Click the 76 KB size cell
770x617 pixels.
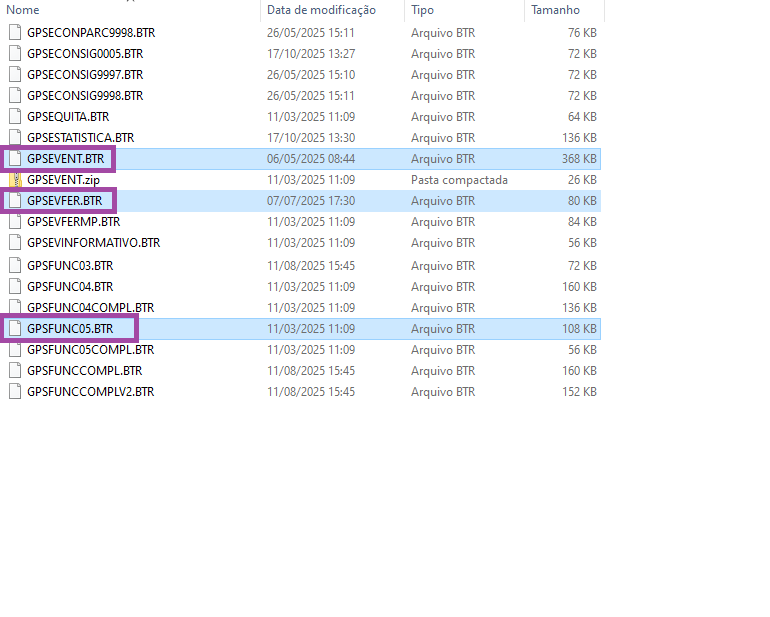click(582, 33)
